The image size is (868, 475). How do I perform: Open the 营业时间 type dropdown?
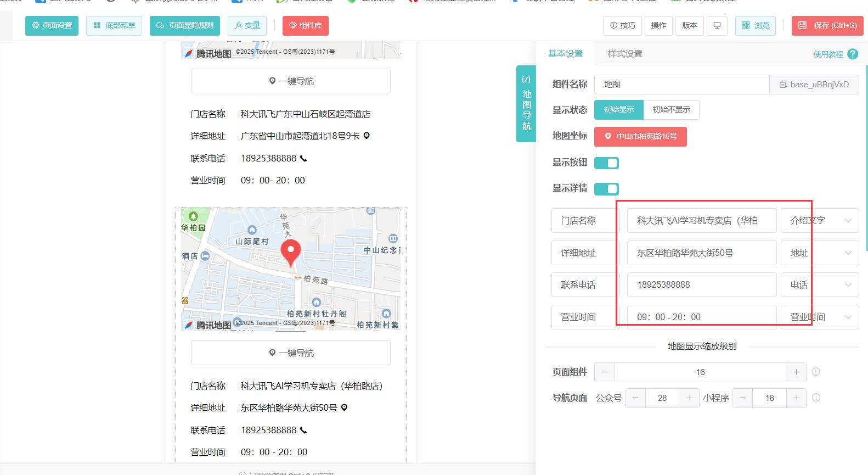pos(820,317)
